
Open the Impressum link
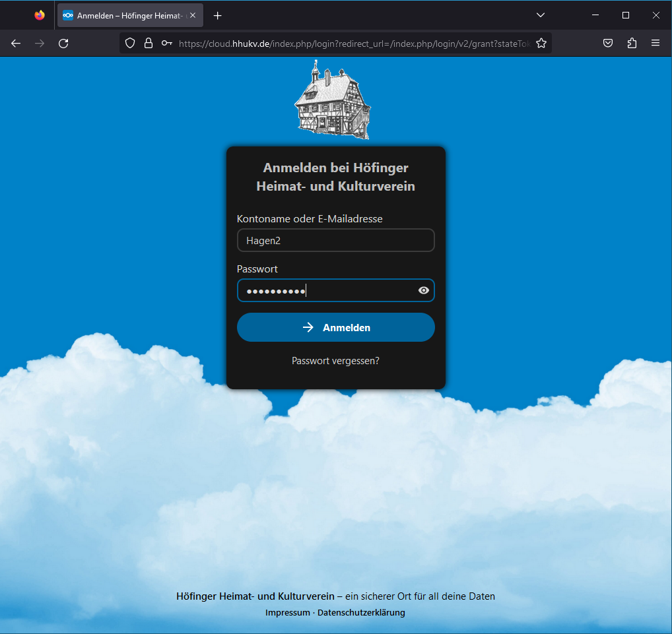click(x=288, y=613)
